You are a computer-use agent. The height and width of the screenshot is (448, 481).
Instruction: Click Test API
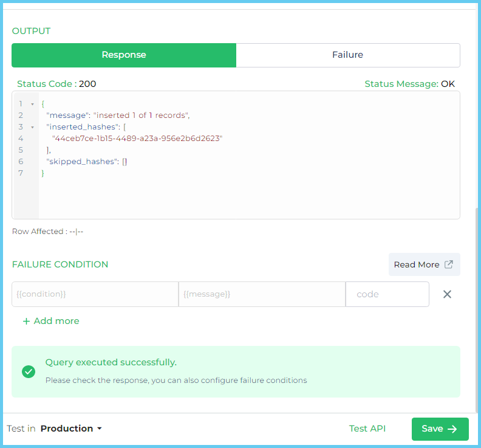pyautogui.click(x=367, y=429)
